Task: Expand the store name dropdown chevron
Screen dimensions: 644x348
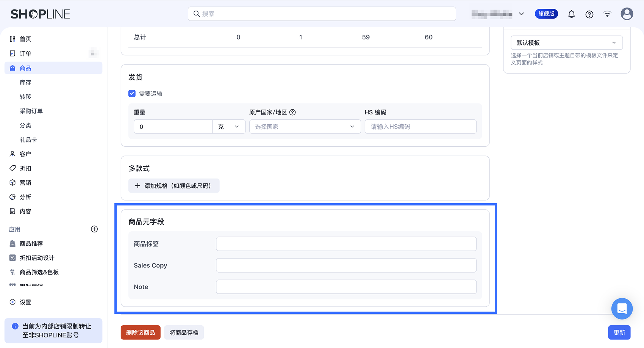Action: tap(521, 14)
